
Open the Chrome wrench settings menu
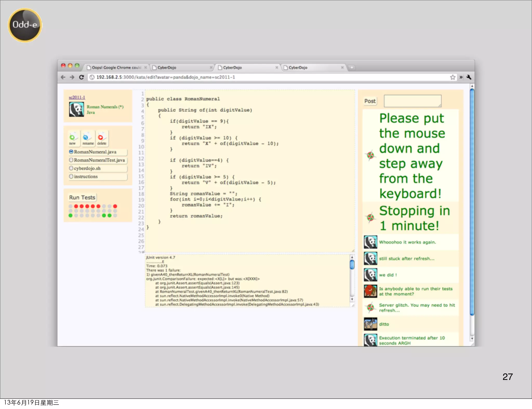click(469, 77)
